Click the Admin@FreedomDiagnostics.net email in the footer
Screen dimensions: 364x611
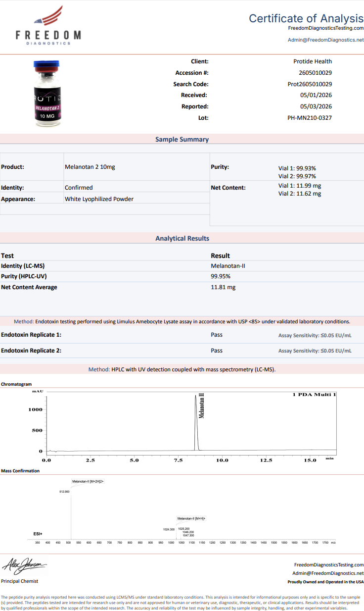pos(328,573)
